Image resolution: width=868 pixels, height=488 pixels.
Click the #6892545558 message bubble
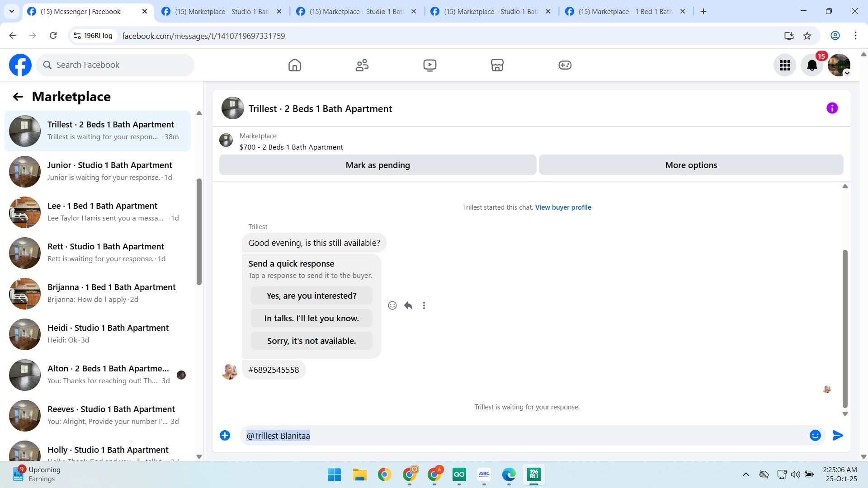click(274, 370)
